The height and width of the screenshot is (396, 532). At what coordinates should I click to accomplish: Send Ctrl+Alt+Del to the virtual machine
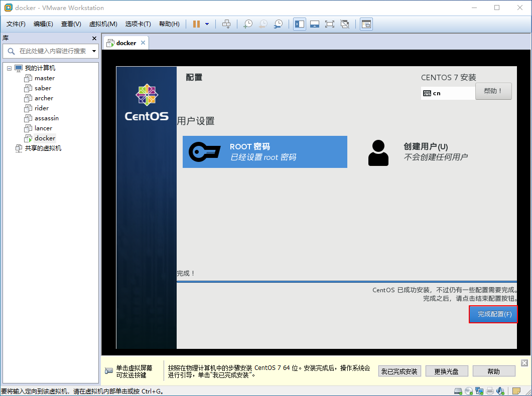[x=226, y=24]
